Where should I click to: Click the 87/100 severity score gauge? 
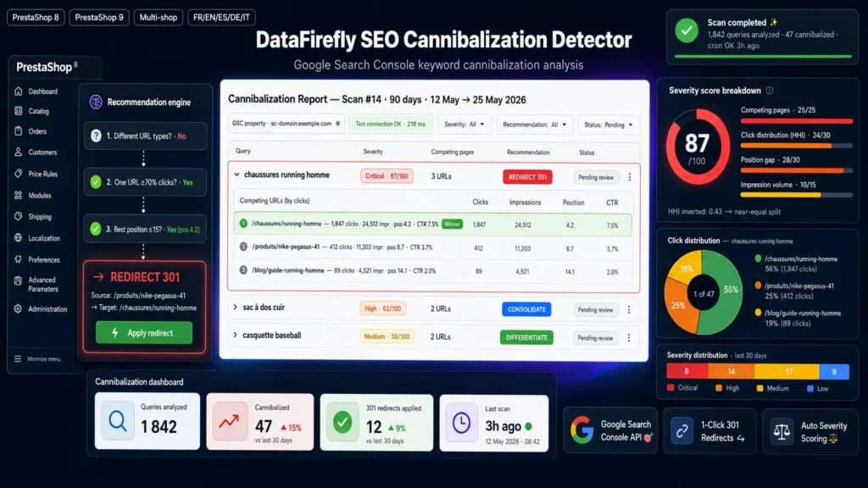pyautogui.click(x=697, y=147)
